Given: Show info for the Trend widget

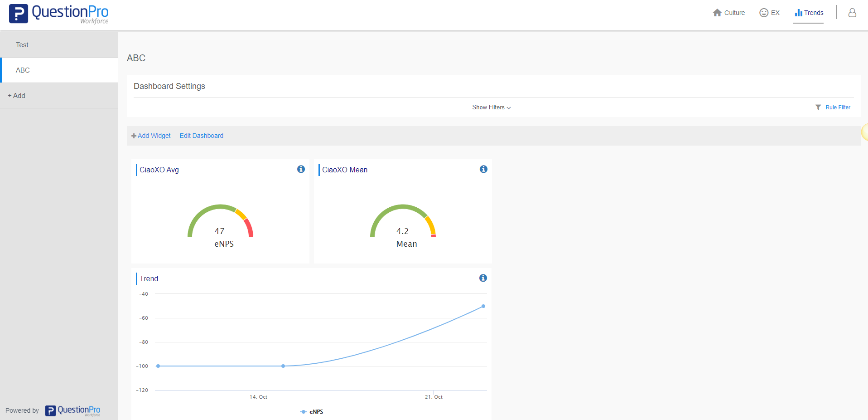Looking at the screenshot, I should (x=483, y=278).
